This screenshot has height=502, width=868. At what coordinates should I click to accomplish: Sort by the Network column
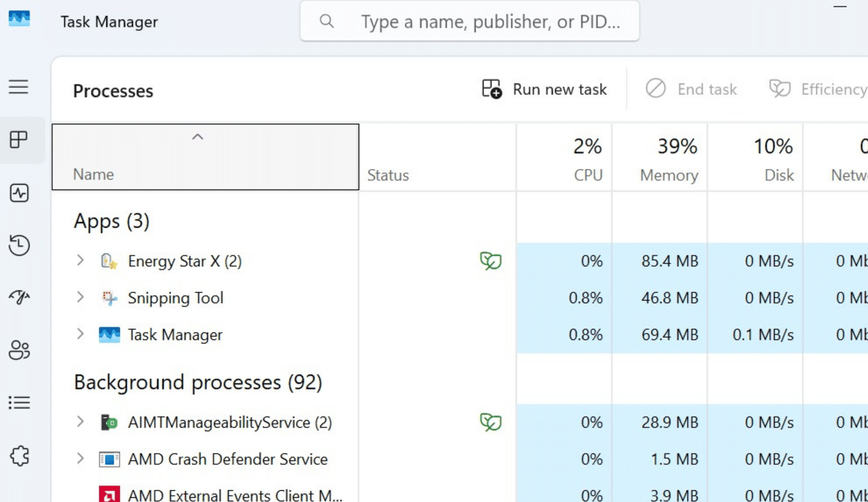pos(836,157)
